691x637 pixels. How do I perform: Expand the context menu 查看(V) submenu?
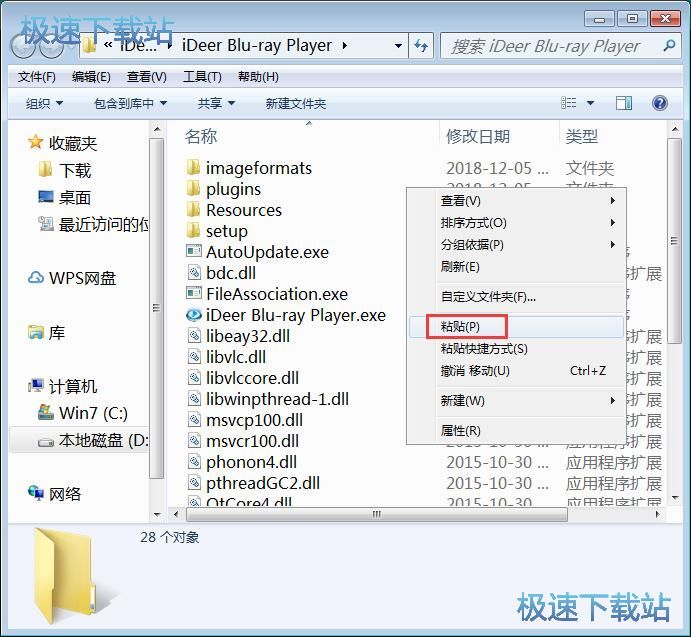[x=516, y=201]
